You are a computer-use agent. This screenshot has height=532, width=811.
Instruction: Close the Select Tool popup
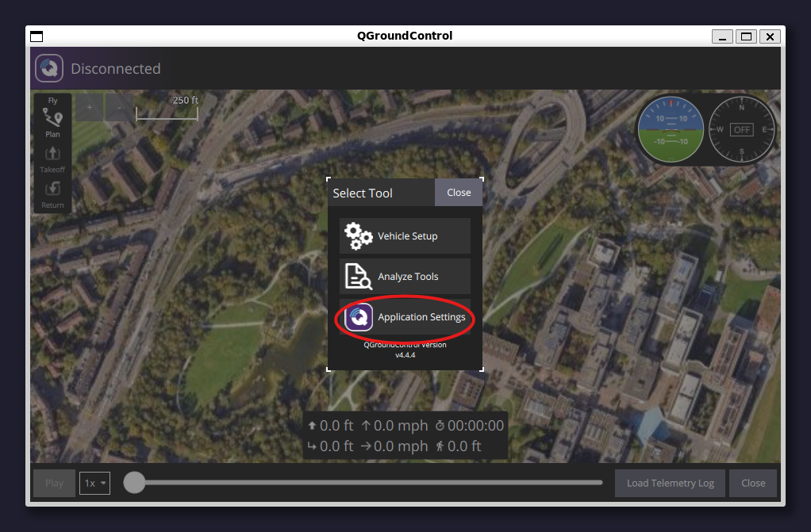[459, 193]
